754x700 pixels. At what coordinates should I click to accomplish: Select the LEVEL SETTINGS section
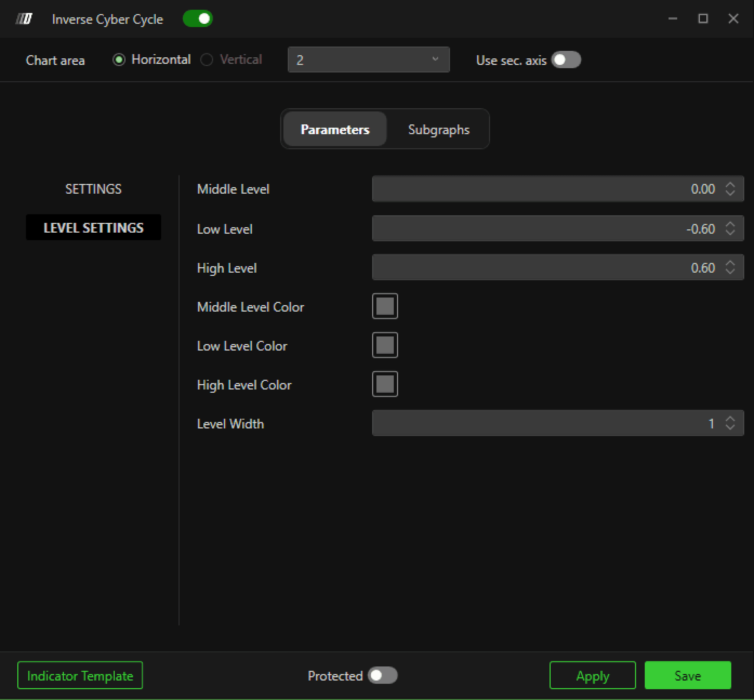pyautogui.click(x=93, y=228)
